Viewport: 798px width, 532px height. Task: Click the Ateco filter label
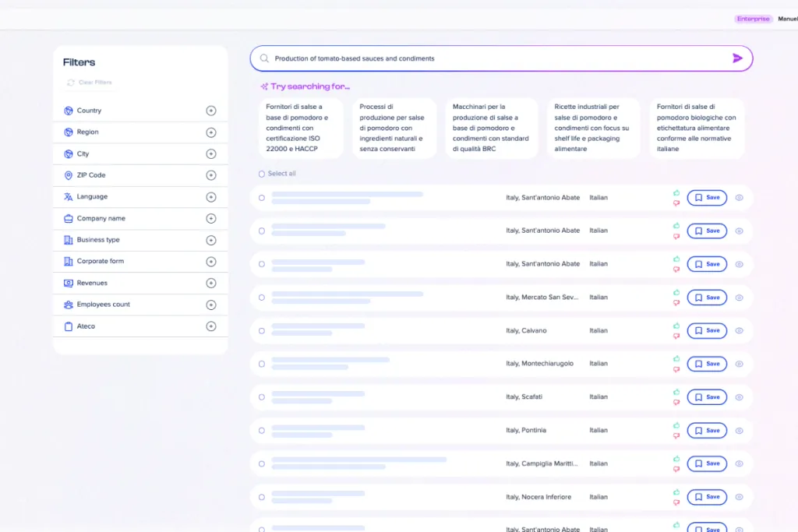[86, 326]
